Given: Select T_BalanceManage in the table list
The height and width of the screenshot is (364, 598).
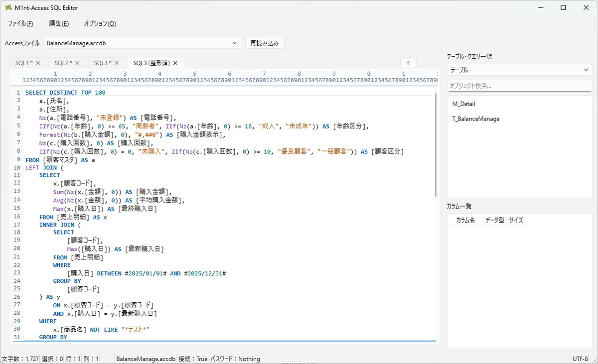Looking at the screenshot, I should coord(475,119).
